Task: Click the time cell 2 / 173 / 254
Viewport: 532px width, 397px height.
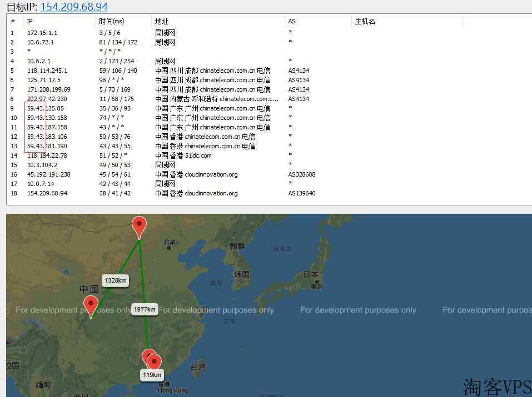Action: click(x=117, y=61)
